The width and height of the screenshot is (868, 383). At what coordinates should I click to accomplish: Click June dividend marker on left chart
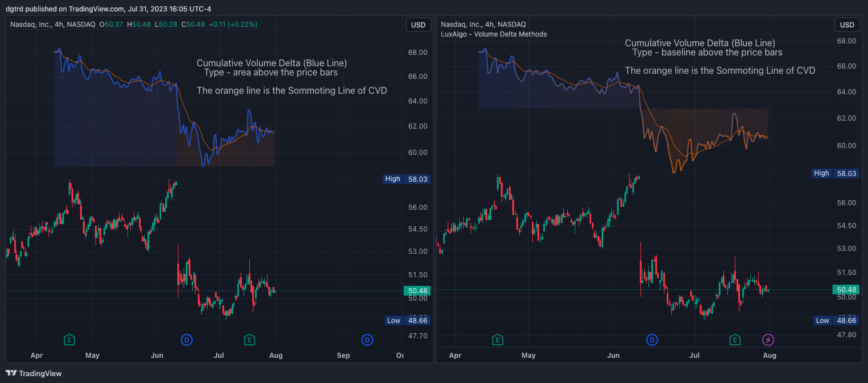186,340
